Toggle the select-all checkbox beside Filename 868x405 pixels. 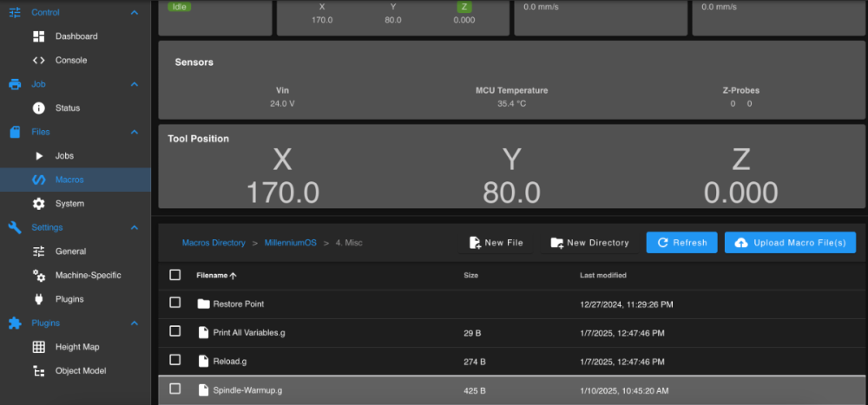click(175, 275)
